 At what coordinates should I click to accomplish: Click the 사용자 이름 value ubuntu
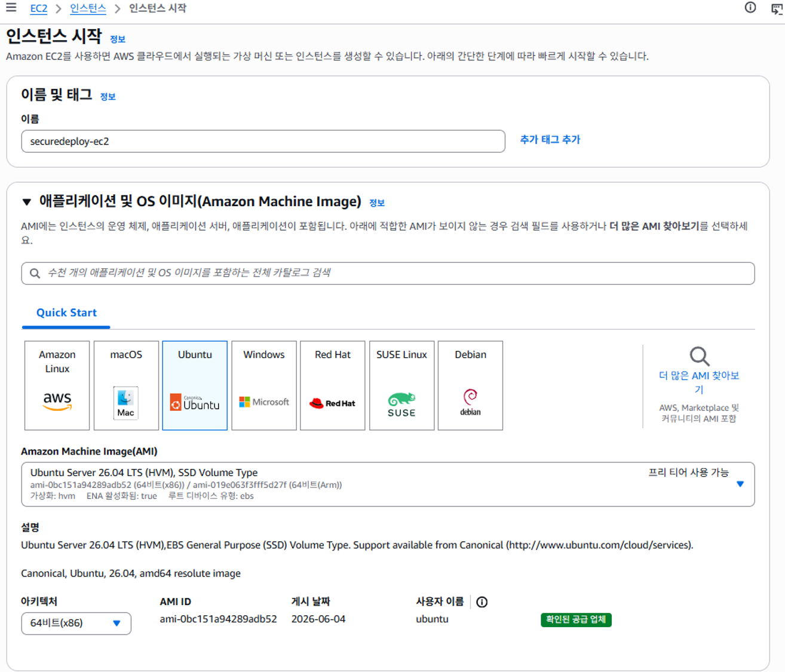click(x=432, y=619)
